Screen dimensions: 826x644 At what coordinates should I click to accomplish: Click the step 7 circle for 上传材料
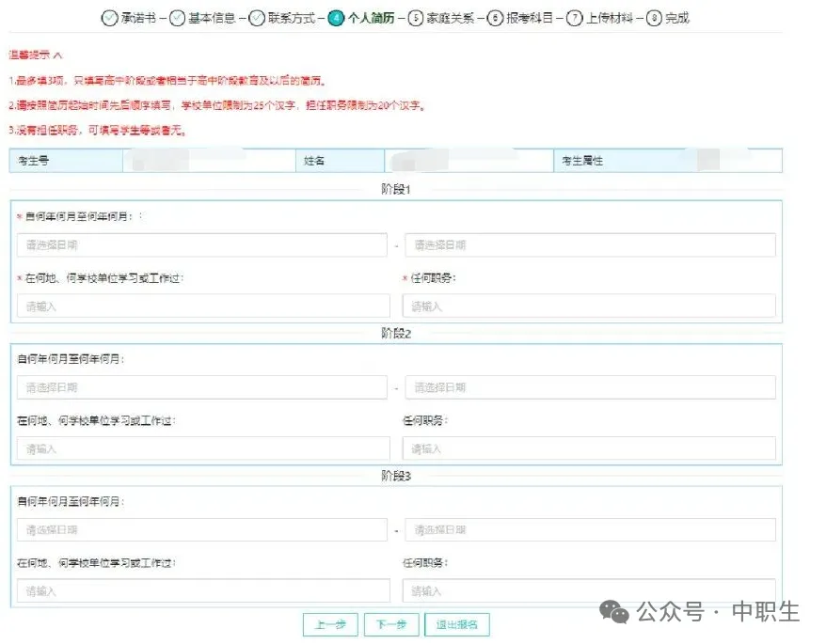point(575,19)
